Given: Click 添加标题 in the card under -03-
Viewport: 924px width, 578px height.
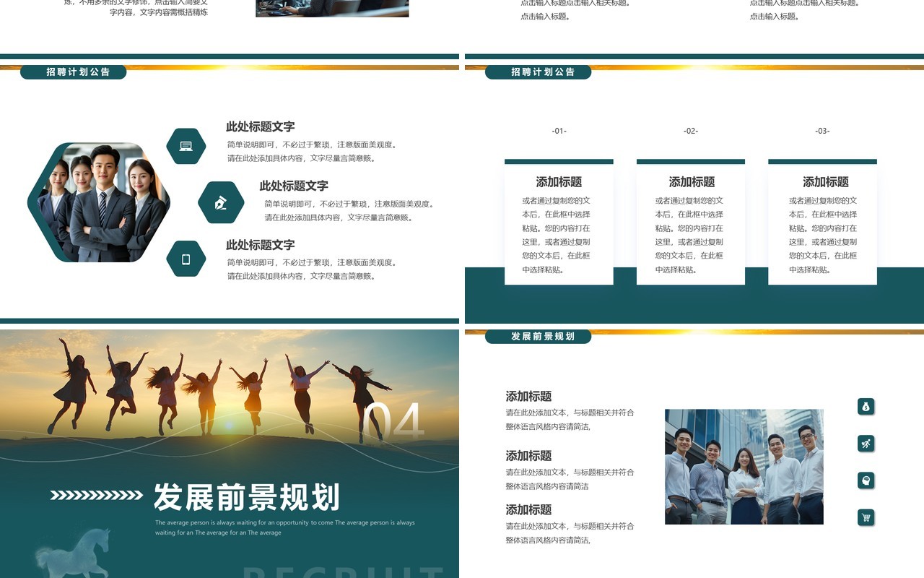Looking at the screenshot, I should [x=826, y=182].
